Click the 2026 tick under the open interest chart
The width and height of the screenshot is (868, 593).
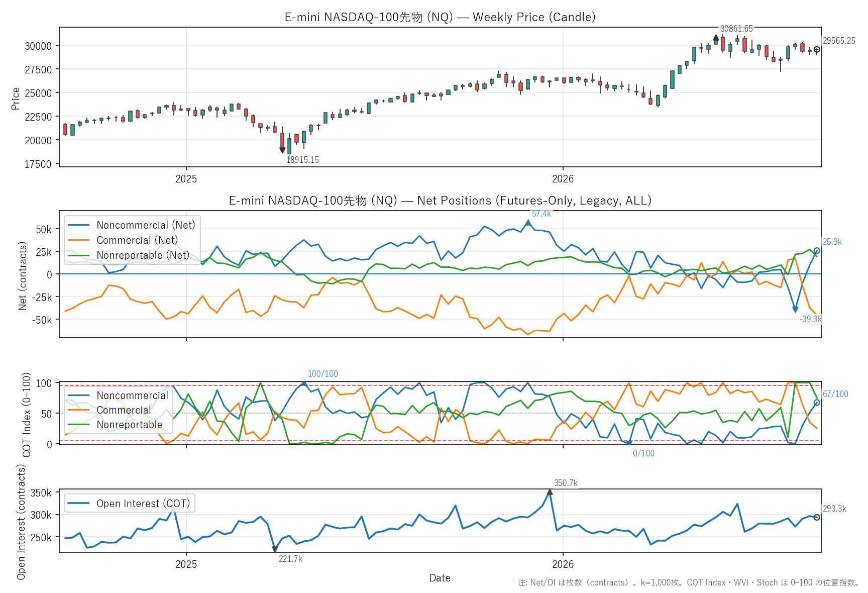[x=563, y=564]
